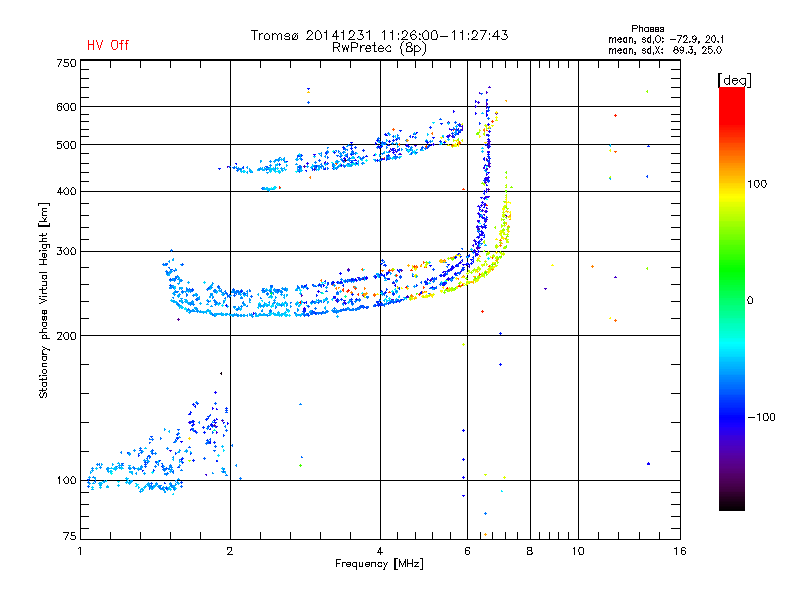
Task: Click x-axis tick label '8'
Action: point(530,551)
